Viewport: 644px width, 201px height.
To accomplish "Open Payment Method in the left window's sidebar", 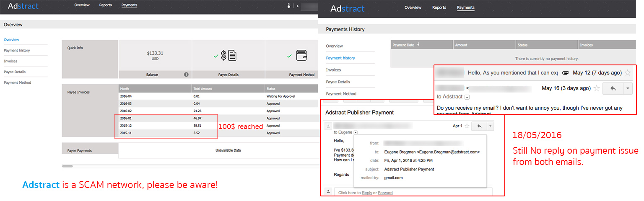I will pyautogui.click(x=18, y=82).
